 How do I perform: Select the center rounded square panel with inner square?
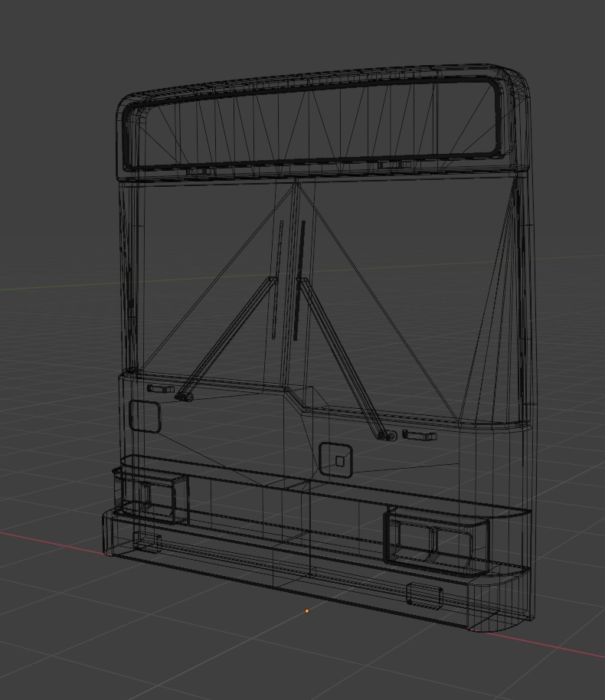point(335,460)
